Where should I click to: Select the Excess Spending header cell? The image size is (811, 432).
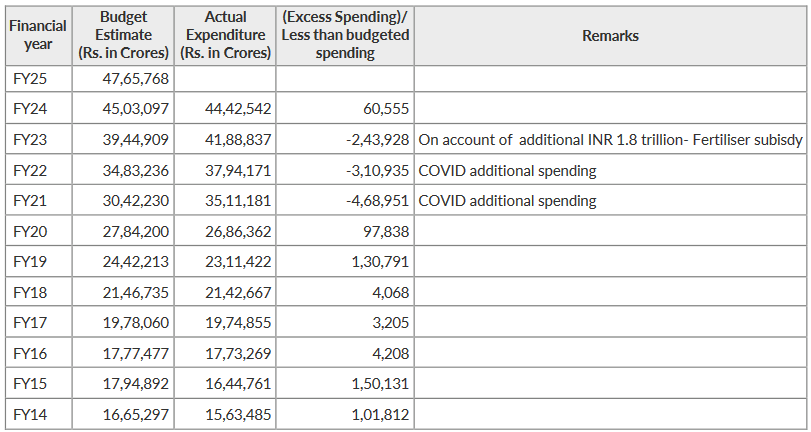pyautogui.click(x=344, y=35)
